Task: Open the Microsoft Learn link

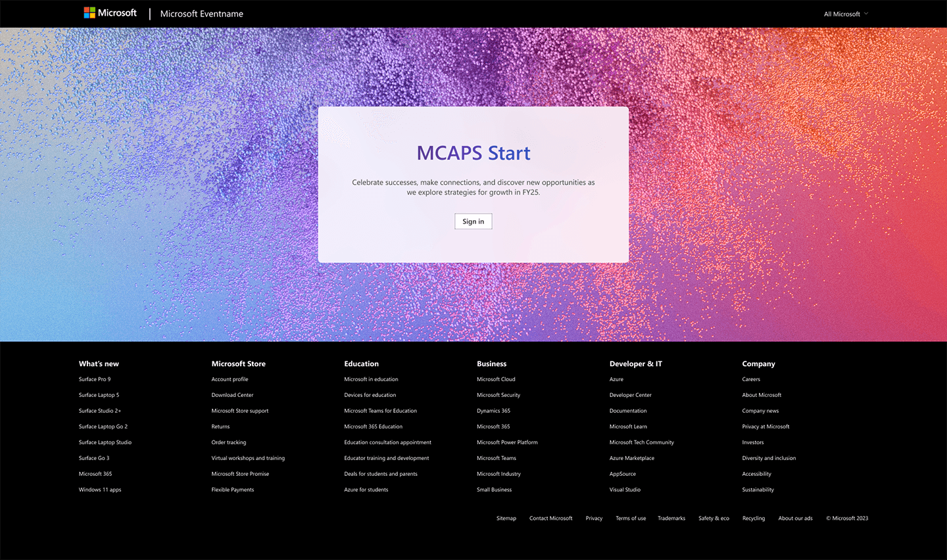Action: [x=628, y=427]
